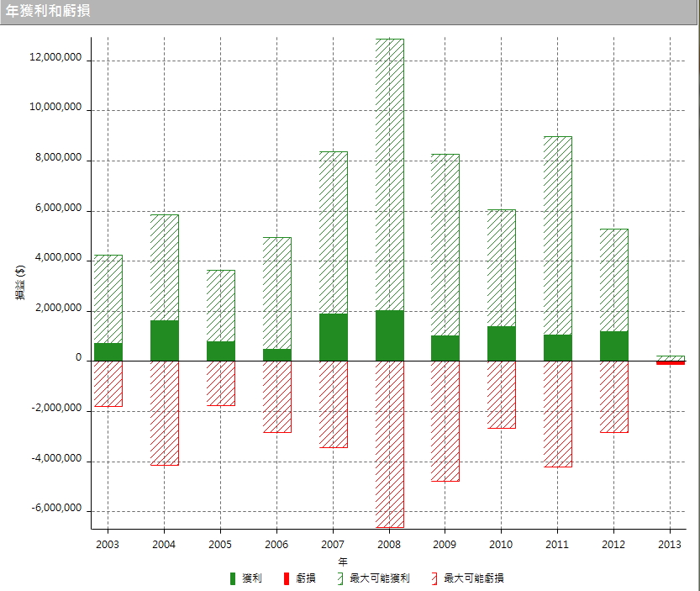The height and width of the screenshot is (591, 700).
Task: Click the 最大可能虧損 legend label
Action: pyautogui.click(x=474, y=578)
